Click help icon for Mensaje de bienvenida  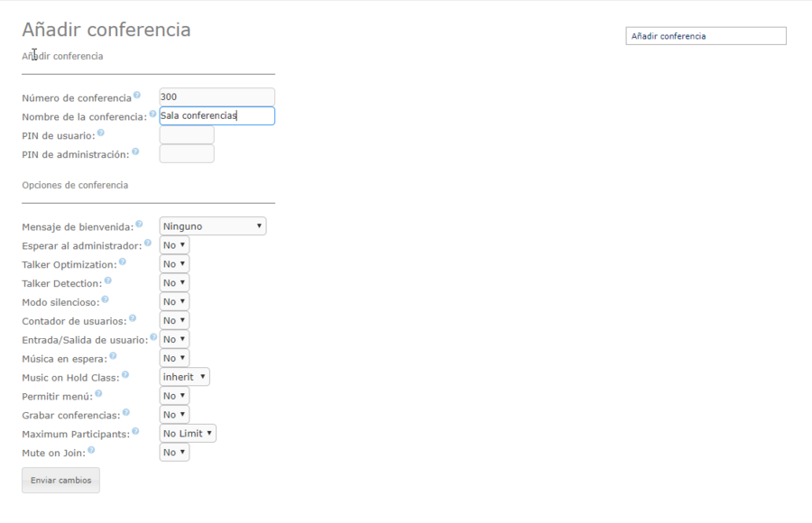tap(139, 224)
